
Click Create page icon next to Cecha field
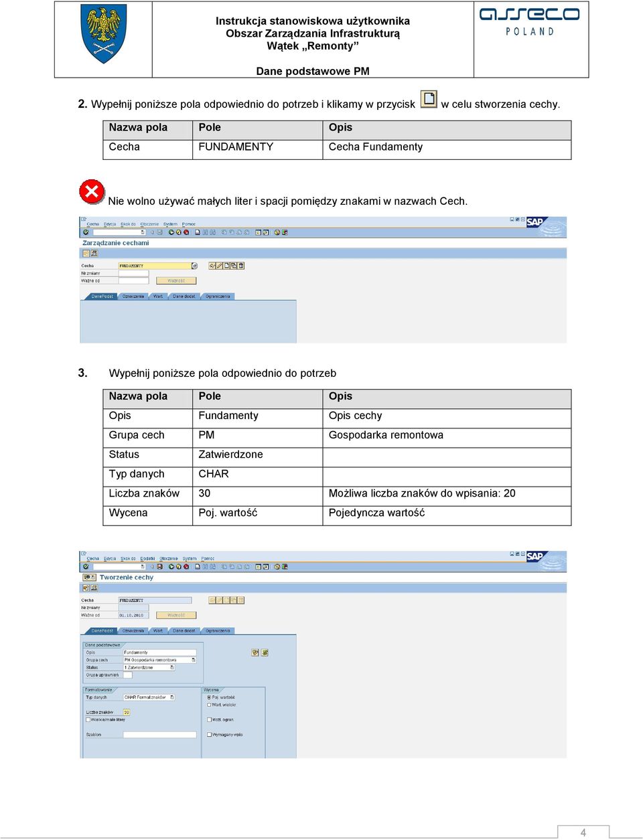226,266
